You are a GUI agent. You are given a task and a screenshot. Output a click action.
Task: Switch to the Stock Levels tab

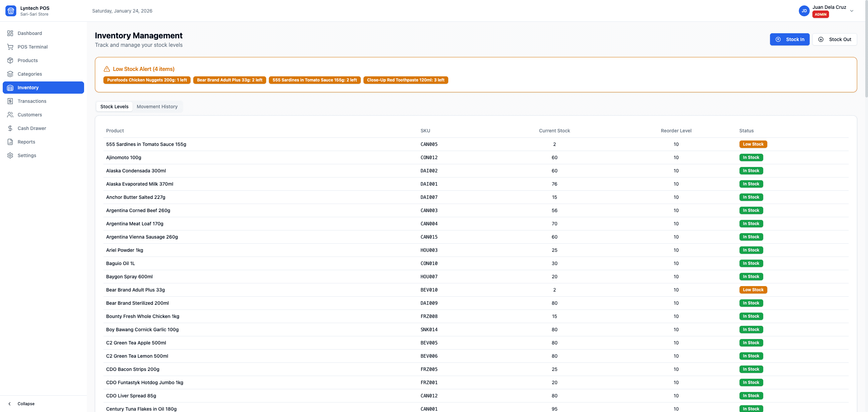click(114, 107)
